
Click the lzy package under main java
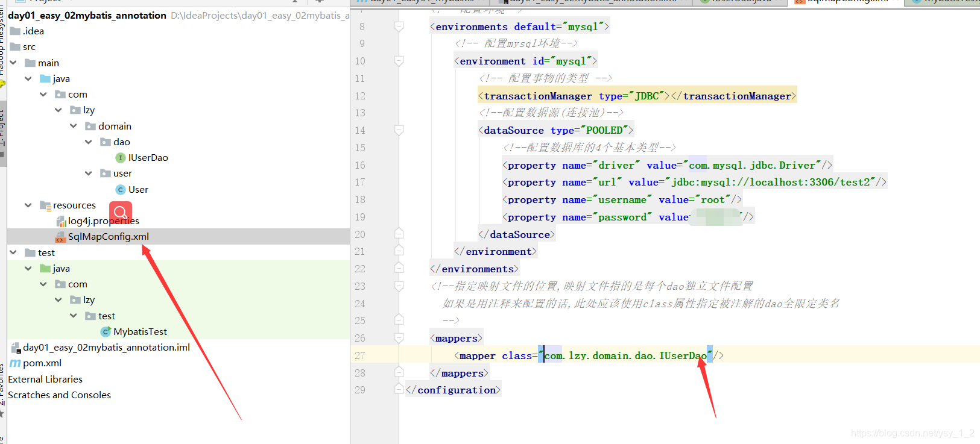point(89,110)
